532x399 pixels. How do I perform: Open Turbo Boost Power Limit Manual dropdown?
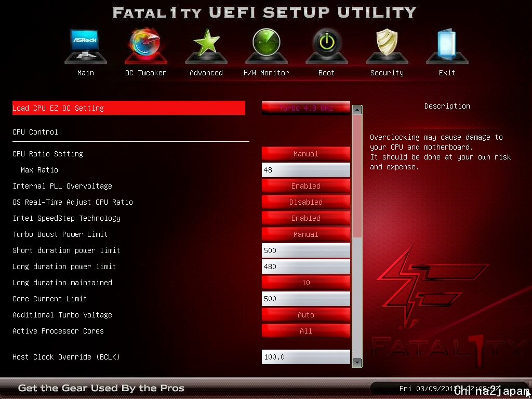pos(305,234)
